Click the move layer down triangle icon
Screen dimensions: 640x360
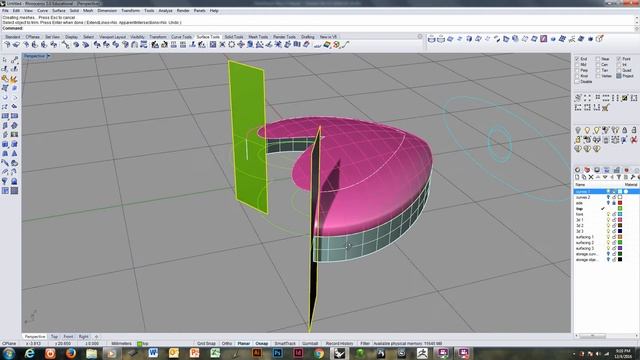tap(605, 177)
